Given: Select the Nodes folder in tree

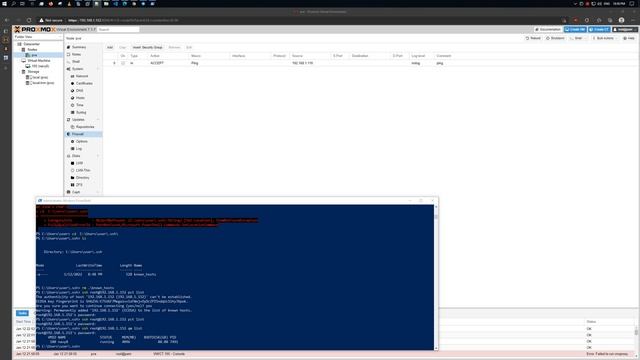Looking at the screenshot, I should click(32, 50).
